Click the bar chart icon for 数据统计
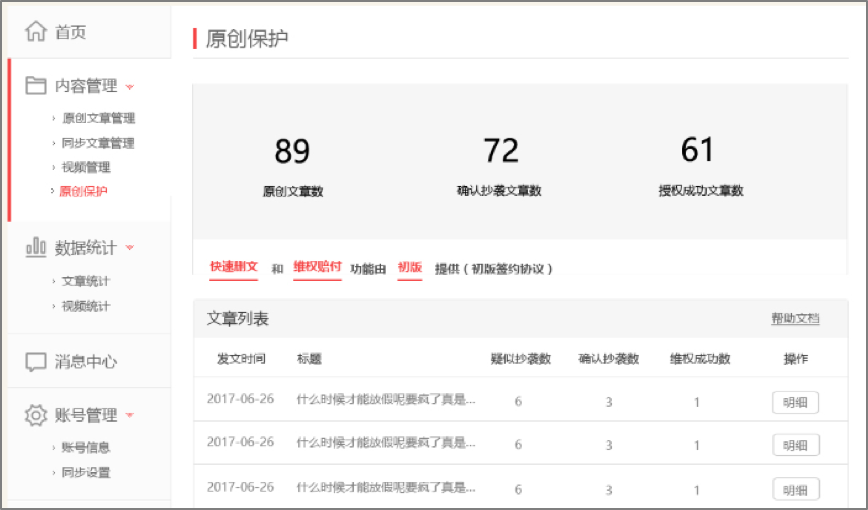The height and width of the screenshot is (510, 868). click(36, 247)
